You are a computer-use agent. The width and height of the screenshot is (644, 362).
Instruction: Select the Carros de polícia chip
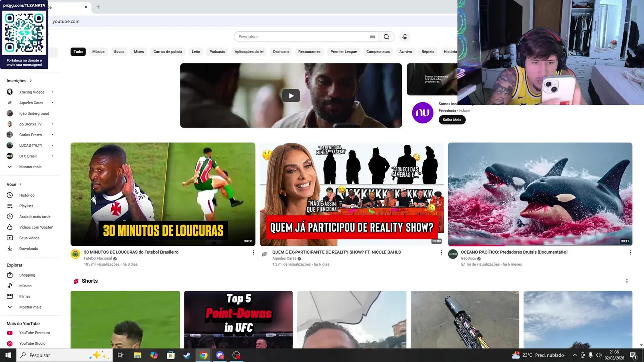coord(168,52)
